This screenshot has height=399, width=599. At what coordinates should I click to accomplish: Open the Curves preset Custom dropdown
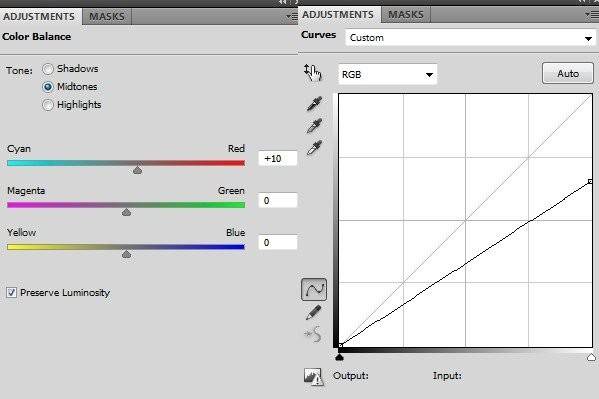[x=470, y=38]
